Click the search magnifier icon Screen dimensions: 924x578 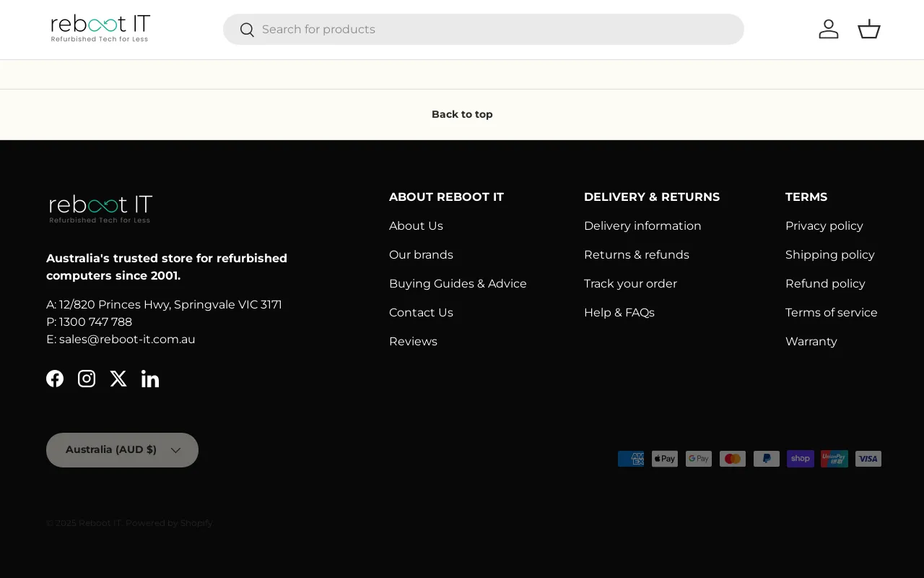click(247, 30)
